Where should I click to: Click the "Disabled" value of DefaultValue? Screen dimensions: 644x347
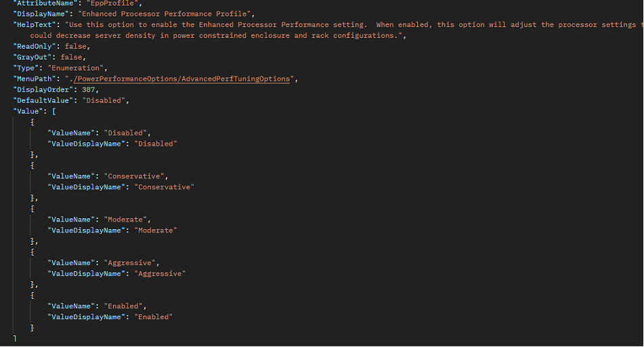pyautogui.click(x=104, y=100)
